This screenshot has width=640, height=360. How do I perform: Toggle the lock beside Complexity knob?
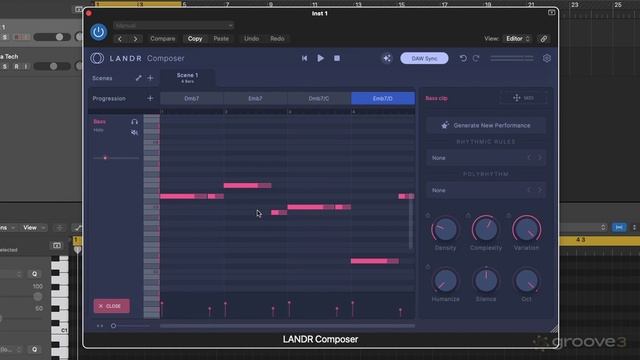click(468, 215)
